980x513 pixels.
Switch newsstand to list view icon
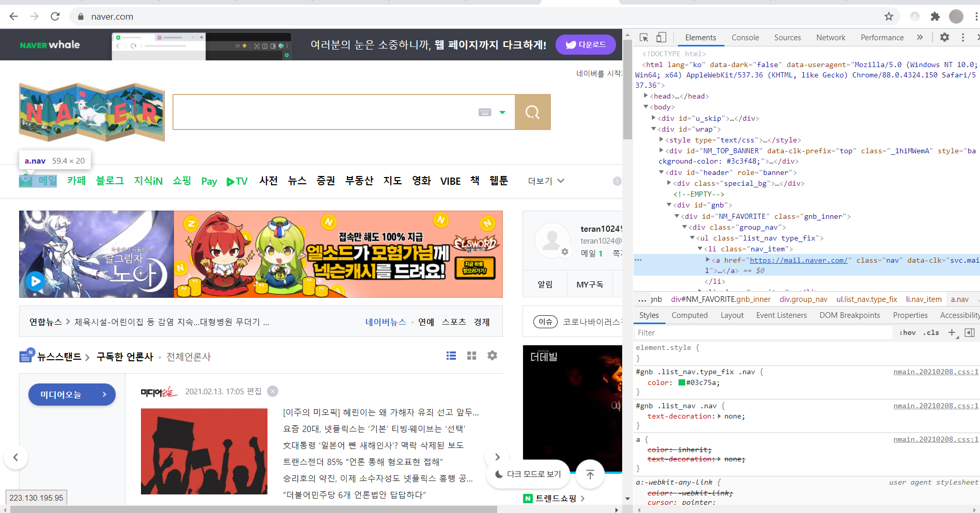pos(451,356)
